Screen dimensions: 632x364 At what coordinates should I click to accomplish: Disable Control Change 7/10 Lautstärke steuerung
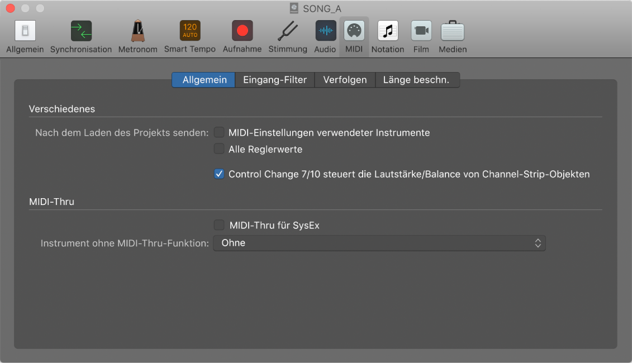coord(219,174)
